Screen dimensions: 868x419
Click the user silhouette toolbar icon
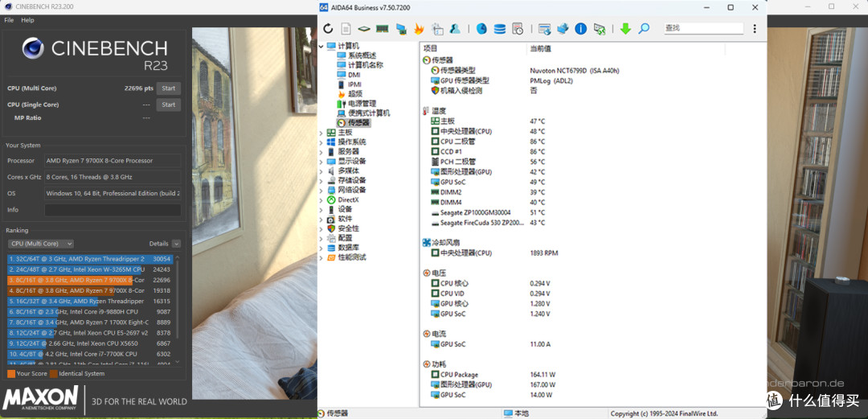click(454, 29)
